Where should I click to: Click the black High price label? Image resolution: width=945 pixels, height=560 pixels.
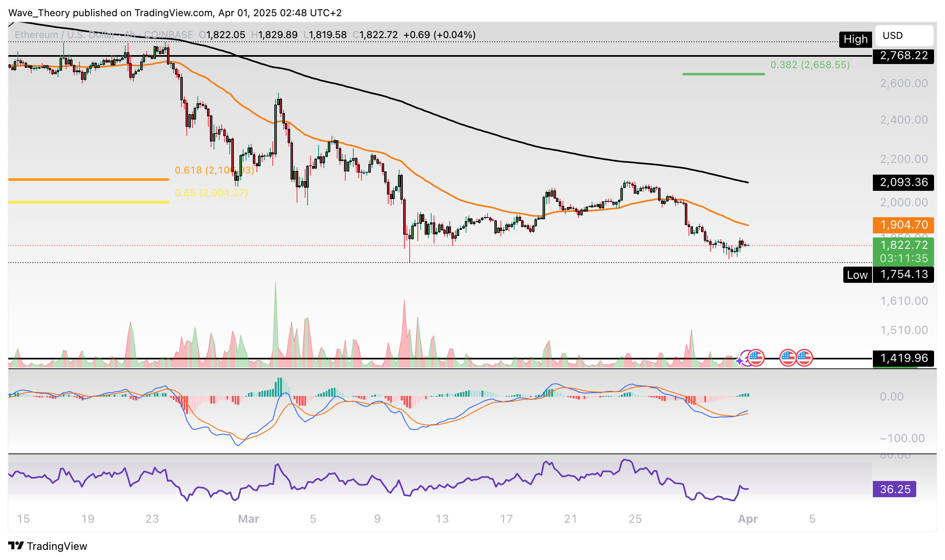(855, 39)
